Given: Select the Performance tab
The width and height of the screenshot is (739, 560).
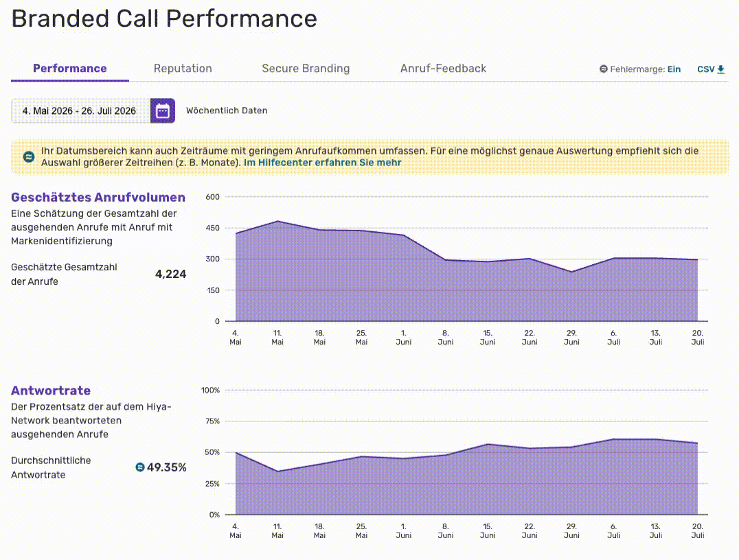Looking at the screenshot, I should 70,69.
